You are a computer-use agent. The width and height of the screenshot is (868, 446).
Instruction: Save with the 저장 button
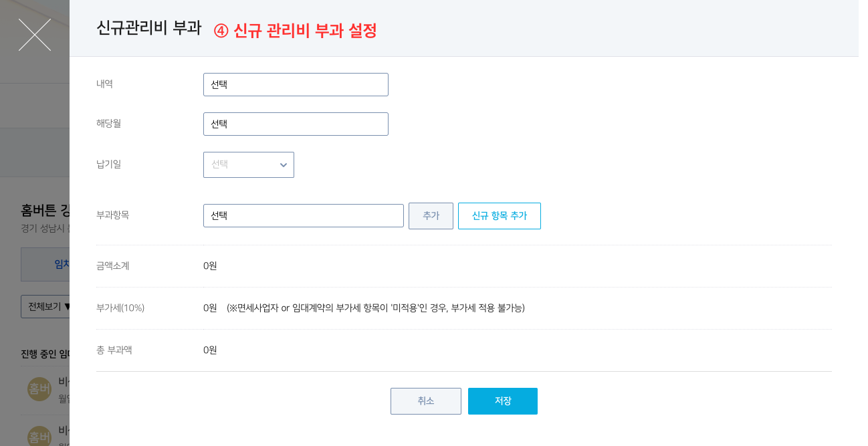(x=503, y=401)
